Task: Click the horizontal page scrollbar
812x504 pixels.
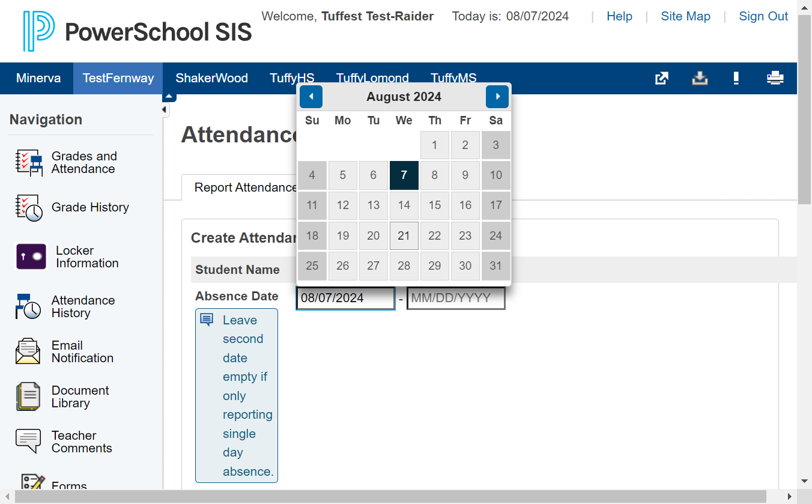Action: pyautogui.click(x=390, y=497)
